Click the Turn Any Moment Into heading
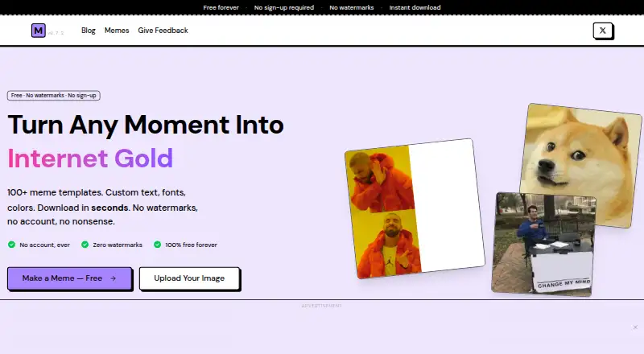The height and width of the screenshot is (354, 644). pos(146,125)
